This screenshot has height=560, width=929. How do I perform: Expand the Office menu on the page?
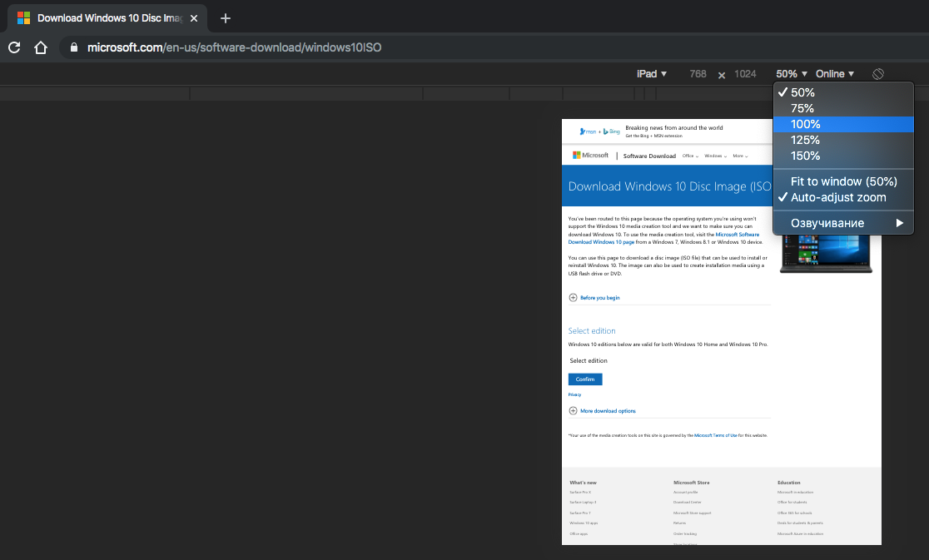(690, 156)
